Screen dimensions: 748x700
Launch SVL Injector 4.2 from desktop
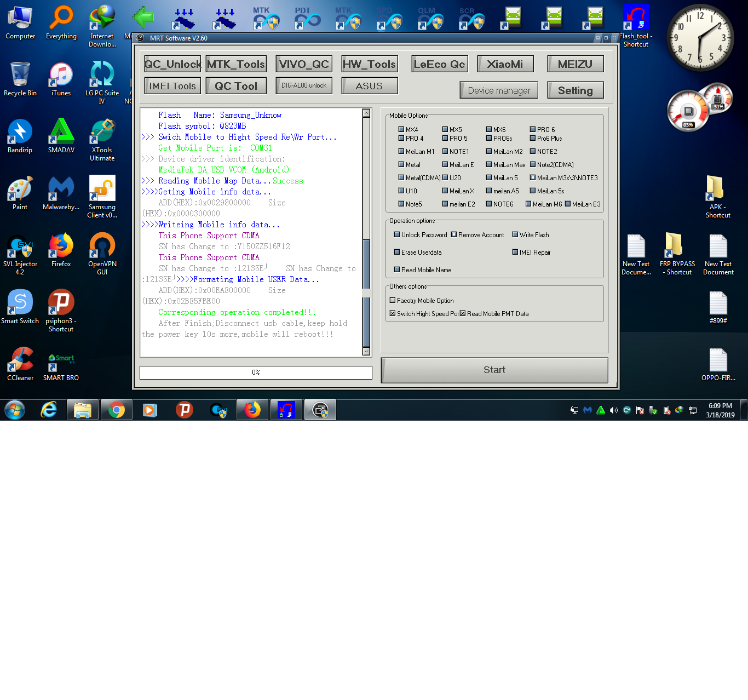tap(20, 254)
